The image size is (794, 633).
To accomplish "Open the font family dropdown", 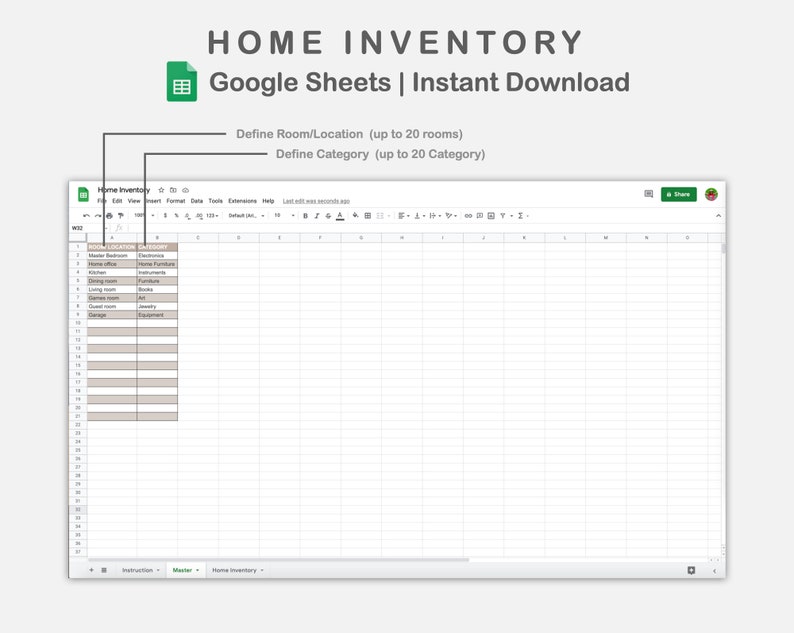I will tap(247, 216).
